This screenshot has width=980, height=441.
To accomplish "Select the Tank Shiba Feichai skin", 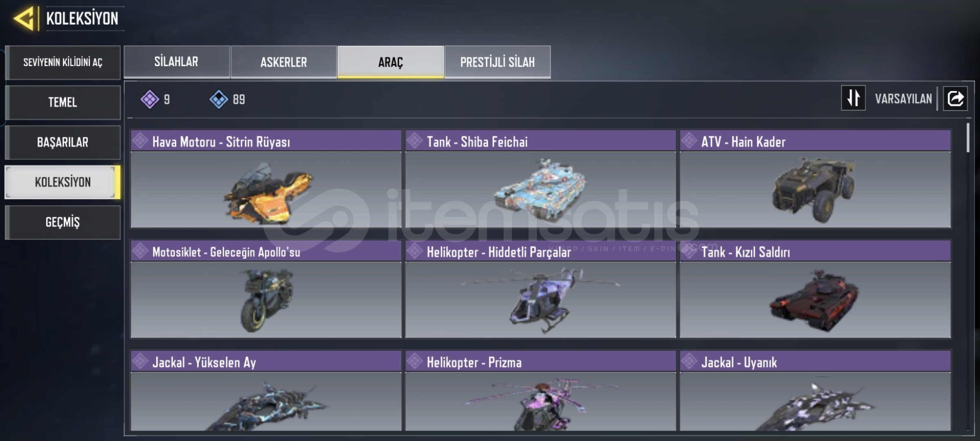I will pyautogui.click(x=541, y=179).
